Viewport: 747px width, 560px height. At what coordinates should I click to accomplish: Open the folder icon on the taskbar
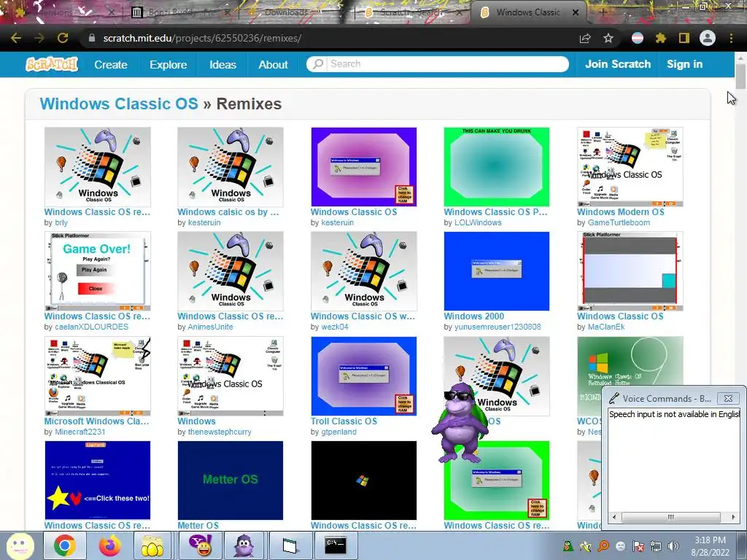152,545
